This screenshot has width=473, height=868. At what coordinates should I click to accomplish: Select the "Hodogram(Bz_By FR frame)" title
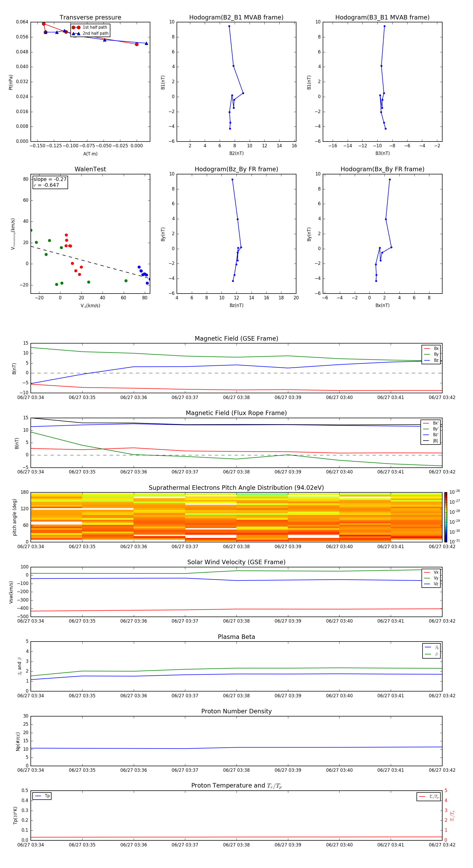236,169
